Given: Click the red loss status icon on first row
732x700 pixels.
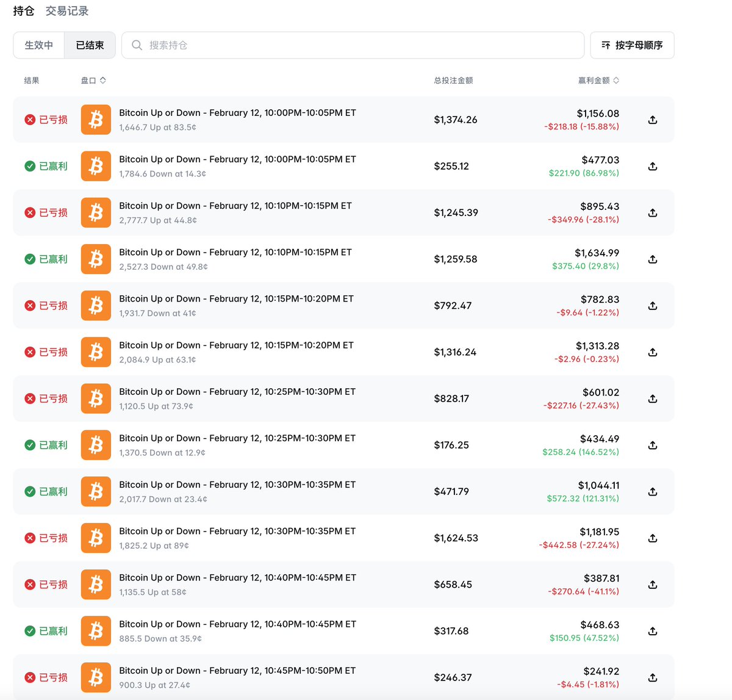Looking at the screenshot, I should click(30, 120).
